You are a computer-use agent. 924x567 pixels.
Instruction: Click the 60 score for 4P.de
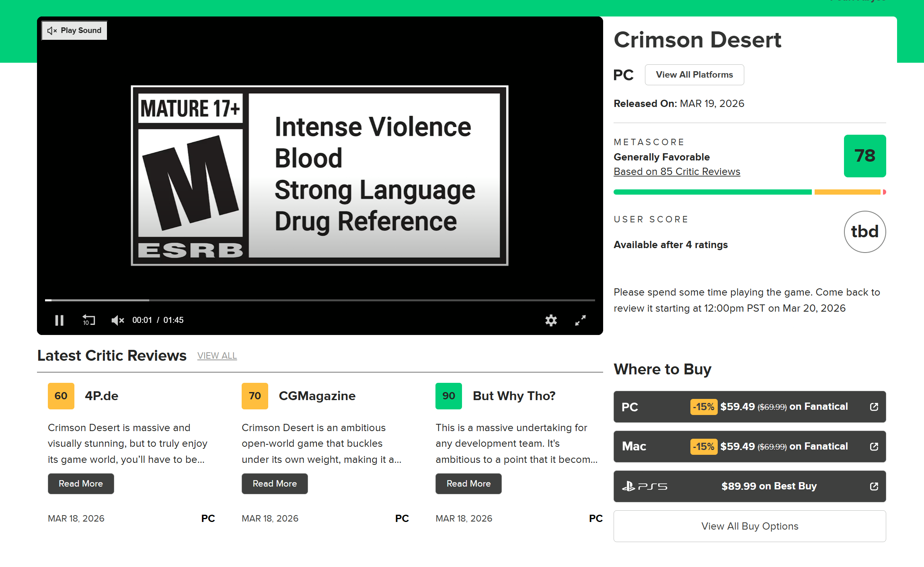[61, 396]
